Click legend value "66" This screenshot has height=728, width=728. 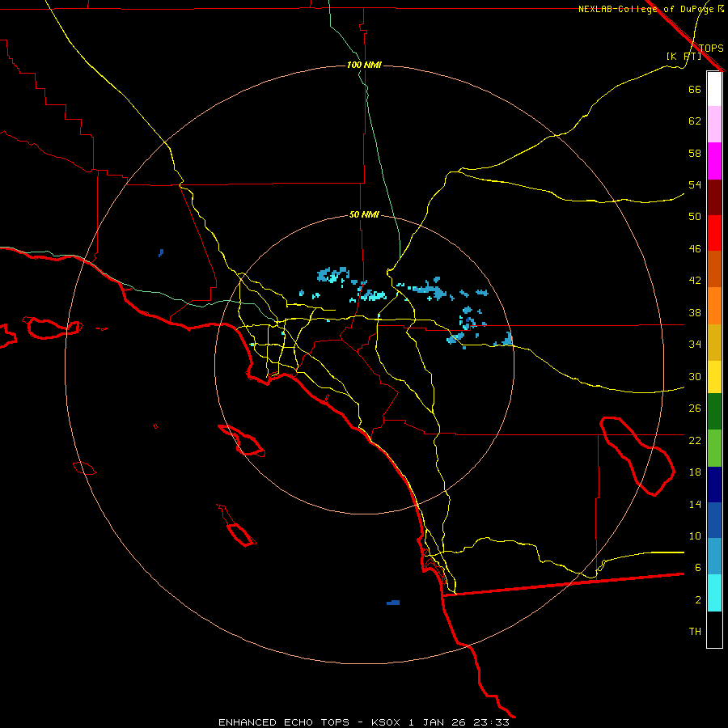[695, 89]
